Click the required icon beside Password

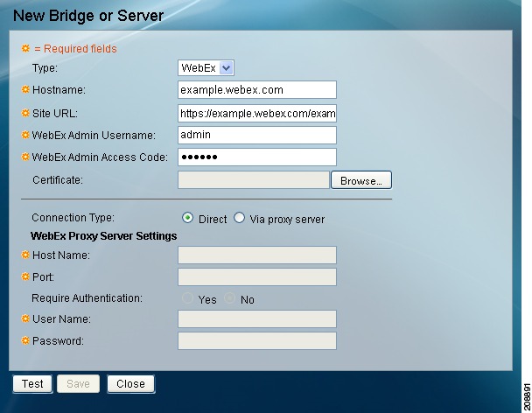click(25, 340)
